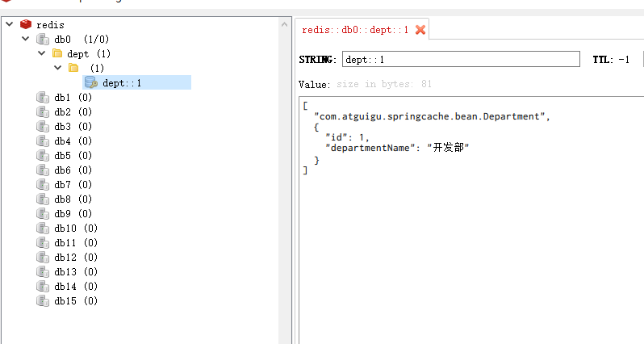This screenshot has width=644, height=344.
Task: Click the db10 database icon
Action: pyautogui.click(x=43, y=228)
